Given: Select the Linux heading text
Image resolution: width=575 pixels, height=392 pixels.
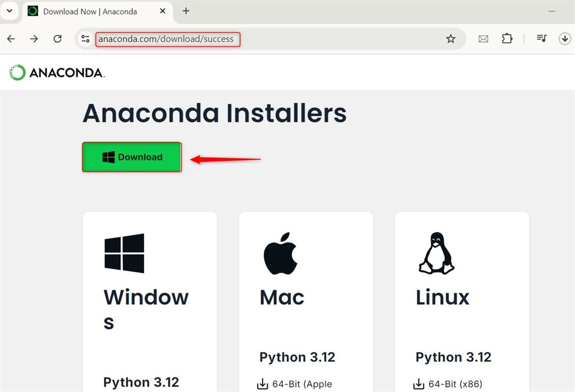Looking at the screenshot, I should click(x=442, y=298).
